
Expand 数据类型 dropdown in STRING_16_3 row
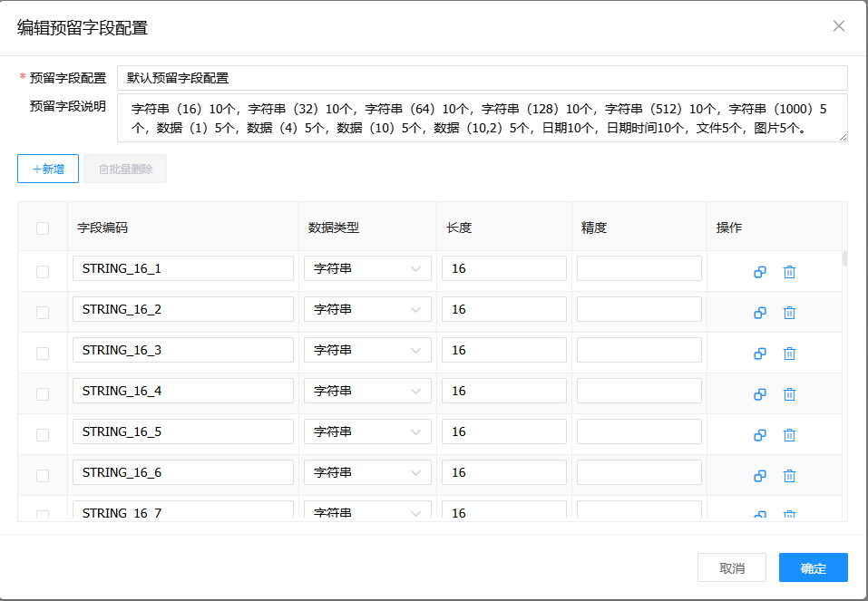(x=367, y=351)
